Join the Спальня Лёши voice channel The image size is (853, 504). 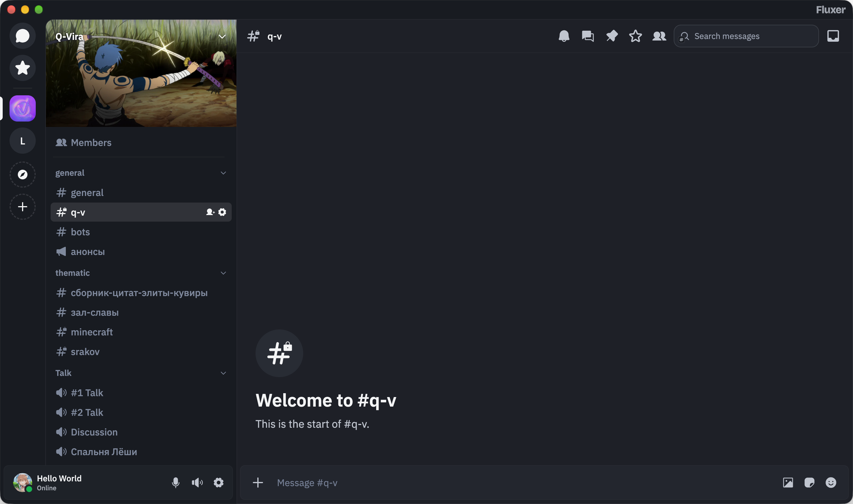[141, 452]
